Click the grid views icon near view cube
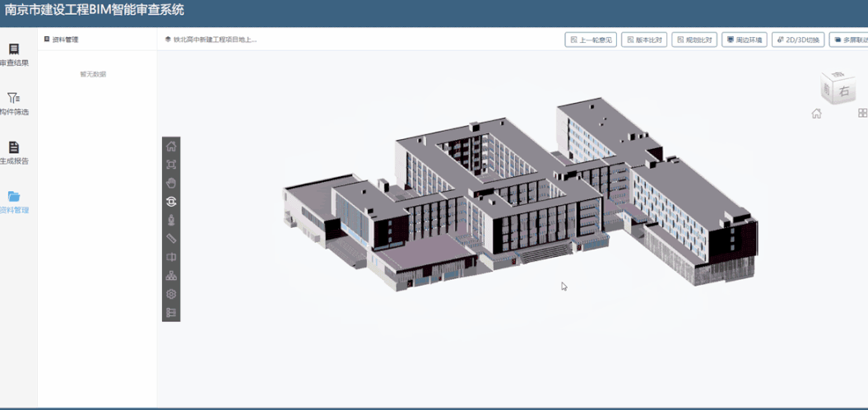Image resolution: width=868 pixels, height=410 pixels. tap(862, 113)
